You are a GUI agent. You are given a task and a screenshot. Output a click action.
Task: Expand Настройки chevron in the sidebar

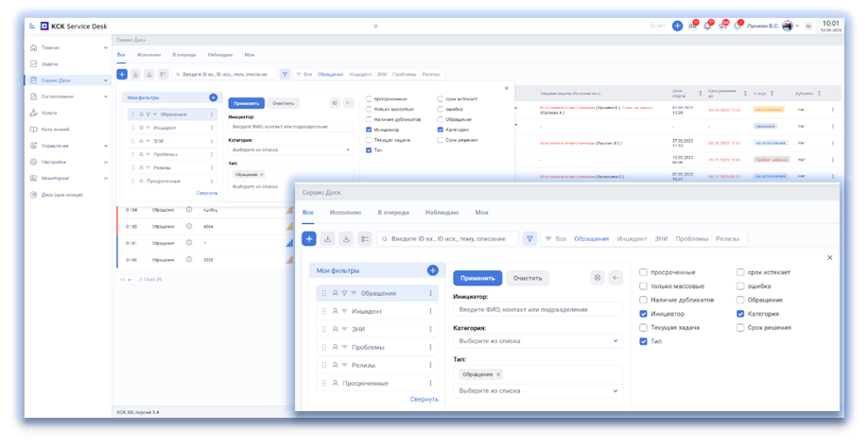tap(106, 162)
